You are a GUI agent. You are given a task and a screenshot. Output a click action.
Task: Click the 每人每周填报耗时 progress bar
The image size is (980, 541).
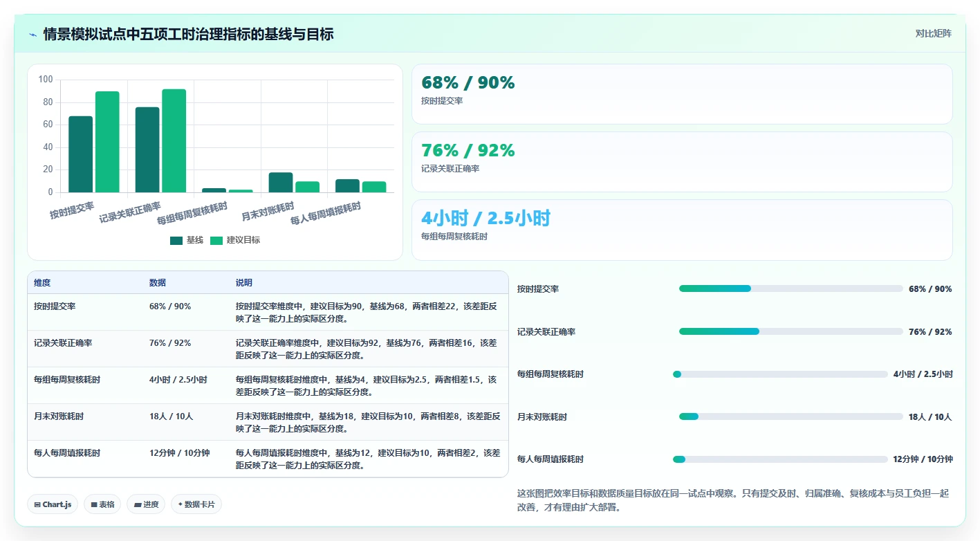(x=780, y=459)
